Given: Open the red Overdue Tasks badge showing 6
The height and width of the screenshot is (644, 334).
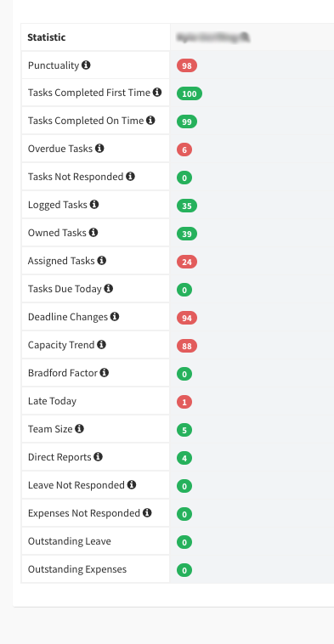Looking at the screenshot, I should tap(184, 150).
